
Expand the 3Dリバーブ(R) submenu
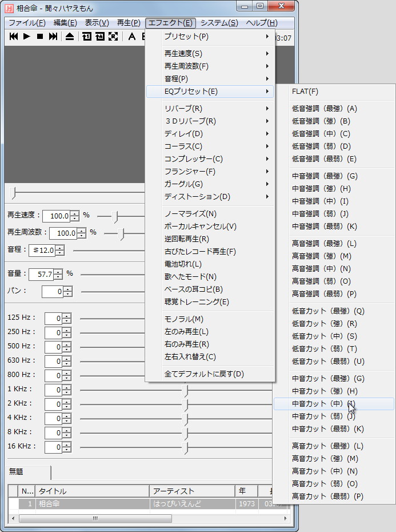(x=210, y=121)
